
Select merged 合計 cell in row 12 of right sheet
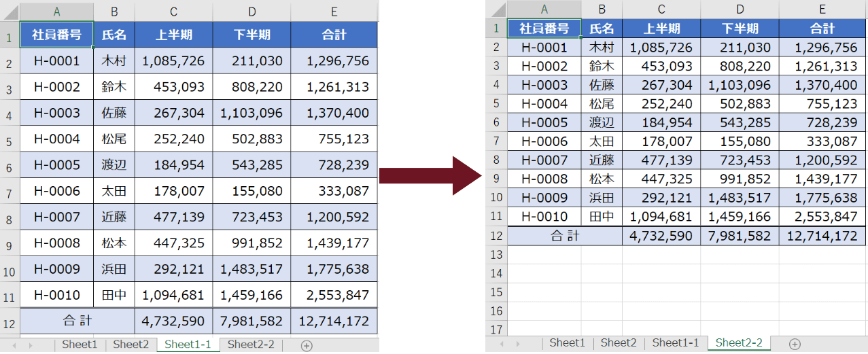[x=565, y=236]
